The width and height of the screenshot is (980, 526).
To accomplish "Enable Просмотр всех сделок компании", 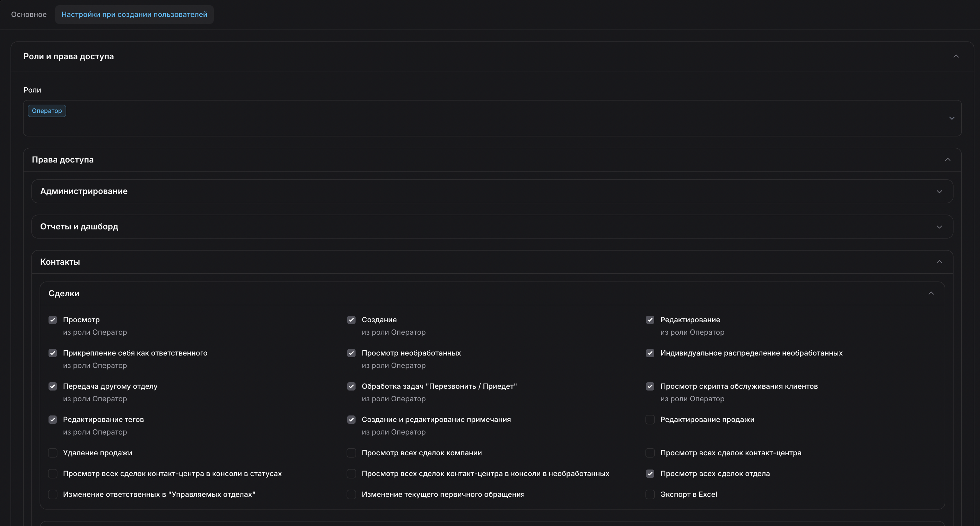I will pos(351,453).
